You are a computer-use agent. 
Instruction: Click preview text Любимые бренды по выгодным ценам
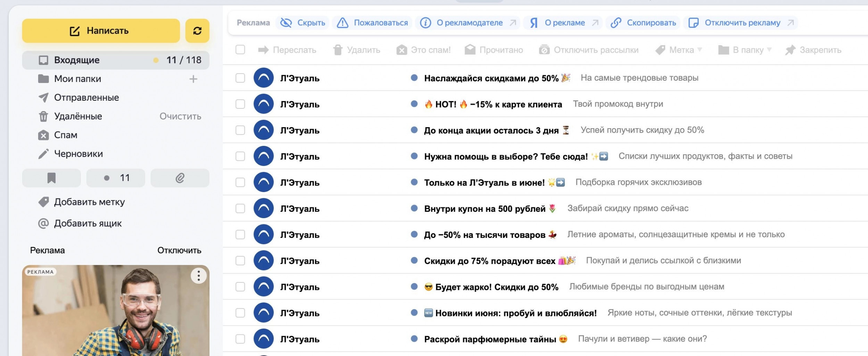point(646,287)
